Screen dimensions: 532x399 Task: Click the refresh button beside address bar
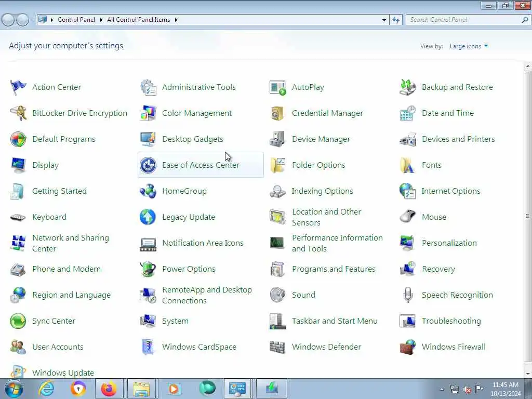click(396, 20)
